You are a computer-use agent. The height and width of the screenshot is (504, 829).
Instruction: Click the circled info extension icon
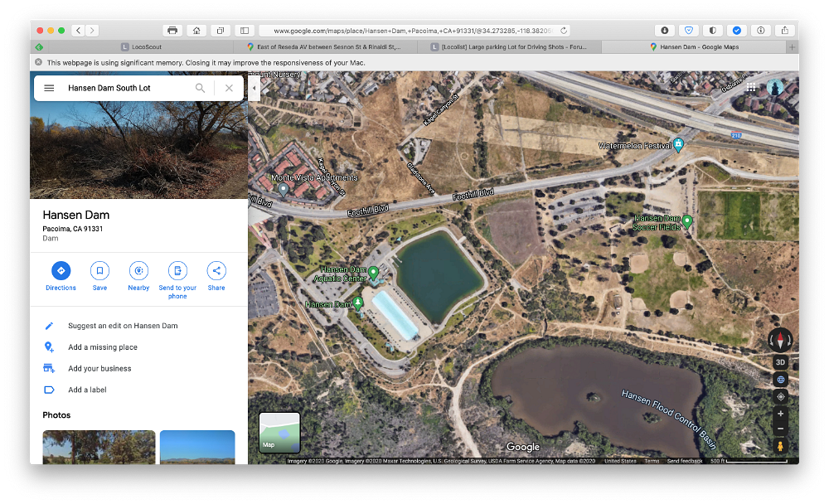click(761, 31)
